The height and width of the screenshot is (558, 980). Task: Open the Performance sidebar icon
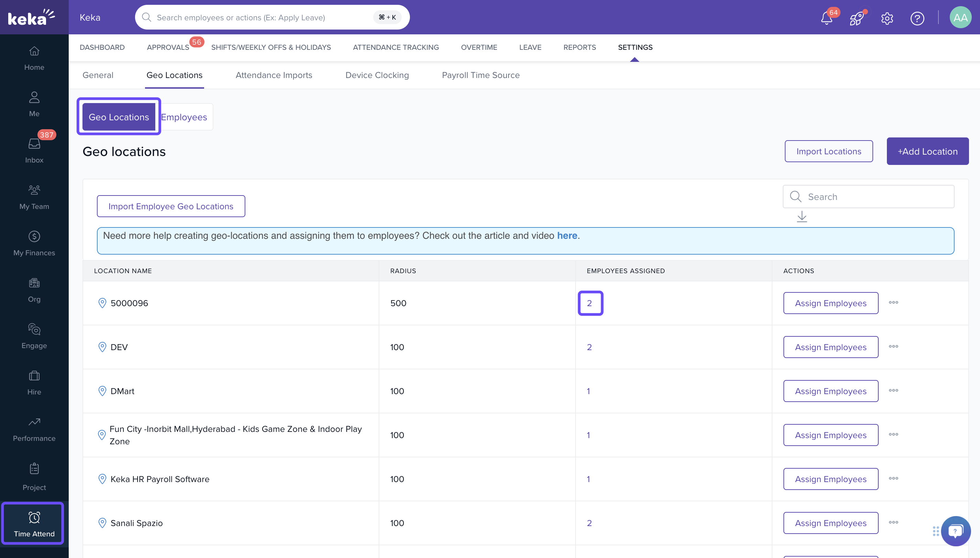click(x=34, y=428)
